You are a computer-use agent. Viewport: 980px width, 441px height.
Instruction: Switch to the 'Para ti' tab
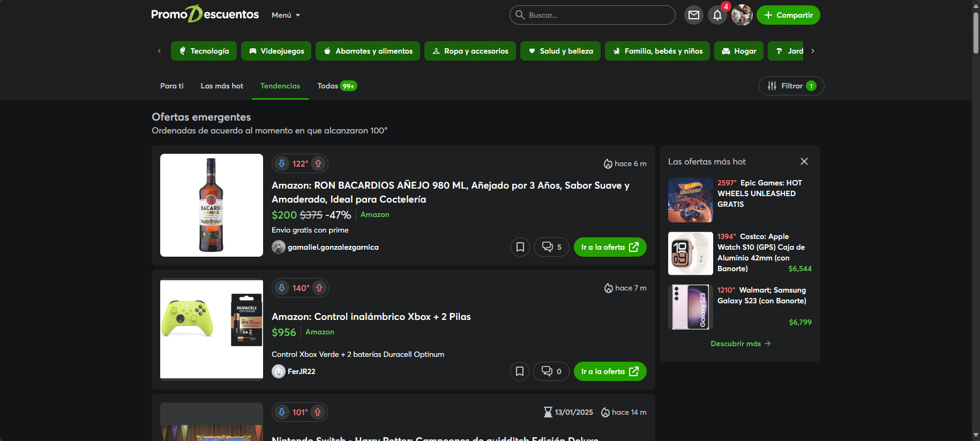coord(172,86)
